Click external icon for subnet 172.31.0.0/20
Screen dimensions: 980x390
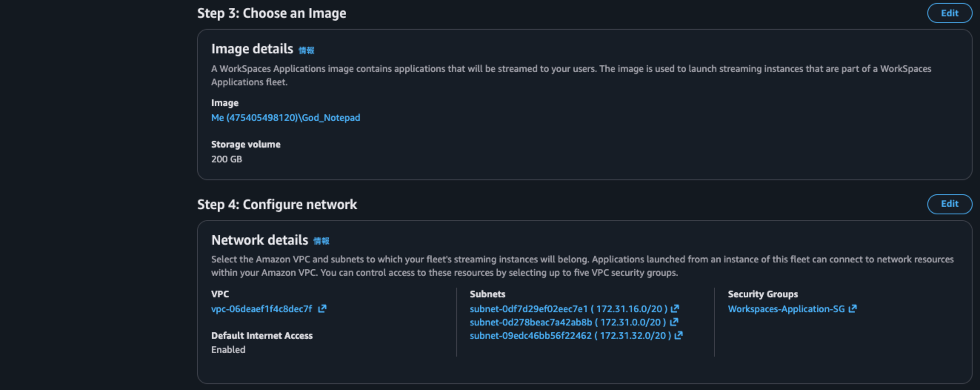(x=674, y=322)
